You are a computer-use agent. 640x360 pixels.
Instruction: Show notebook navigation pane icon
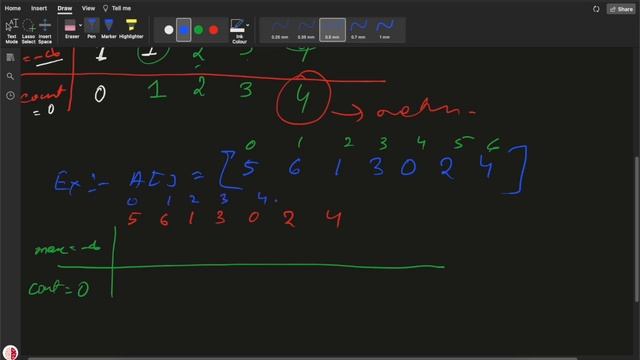pyautogui.click(x=10, y=58)
